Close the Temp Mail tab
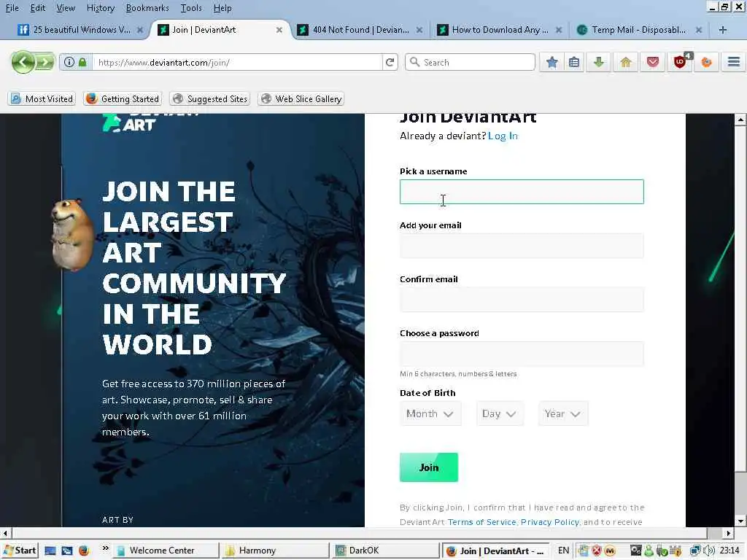 (x=698, y=30)
